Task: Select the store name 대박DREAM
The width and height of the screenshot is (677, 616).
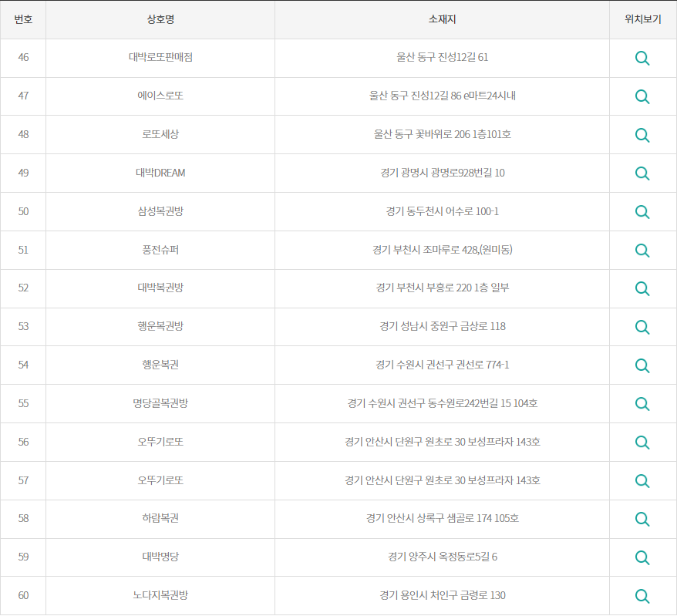Action: point(161,173)
